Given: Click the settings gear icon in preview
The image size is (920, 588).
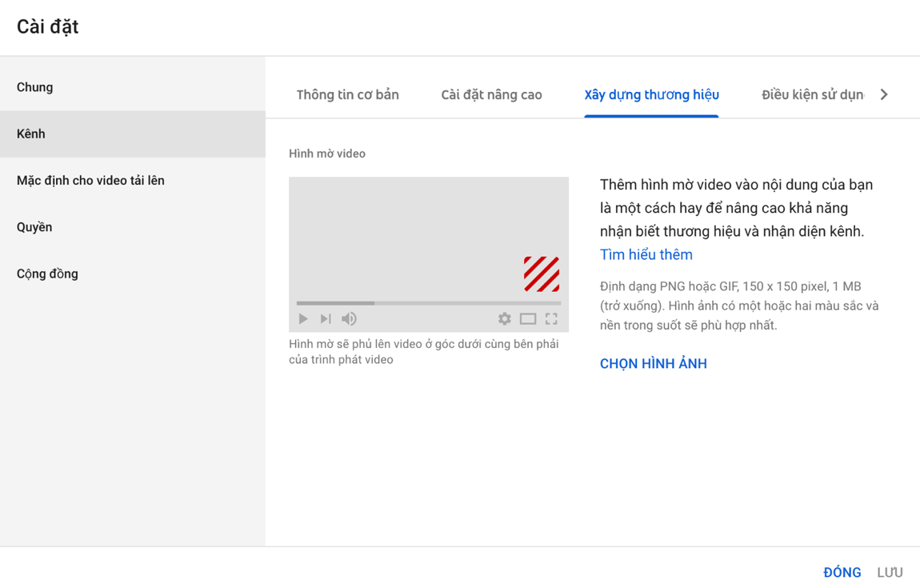Looking at the screenshot, I should pos(504,318).
